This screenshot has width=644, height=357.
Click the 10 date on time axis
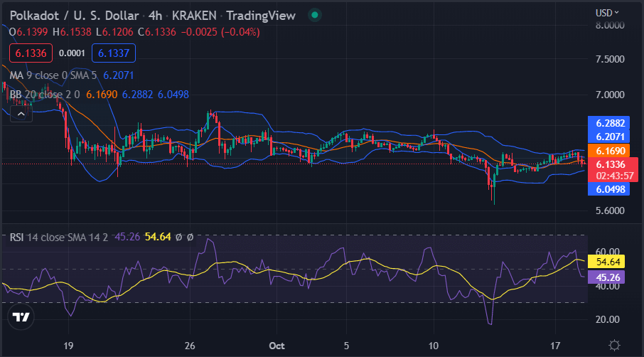tap(434, 346)
